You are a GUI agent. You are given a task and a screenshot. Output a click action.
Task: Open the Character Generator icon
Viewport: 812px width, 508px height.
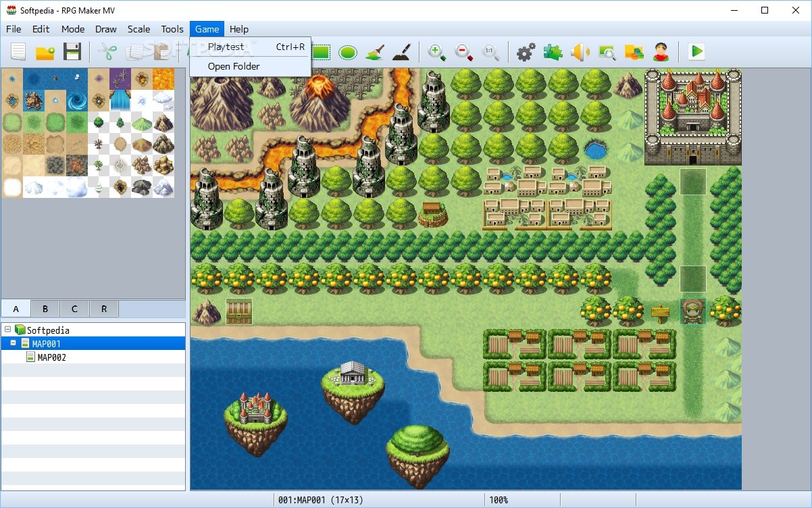tap(661, 51)
